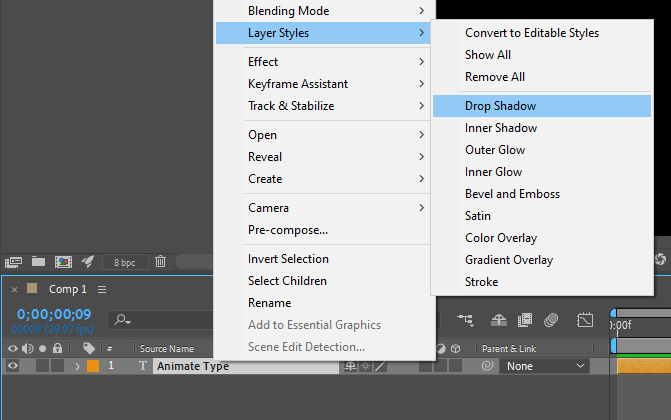671x420 pixels.
Task: Delete selected item with trash icon
Action: (160, 262)
